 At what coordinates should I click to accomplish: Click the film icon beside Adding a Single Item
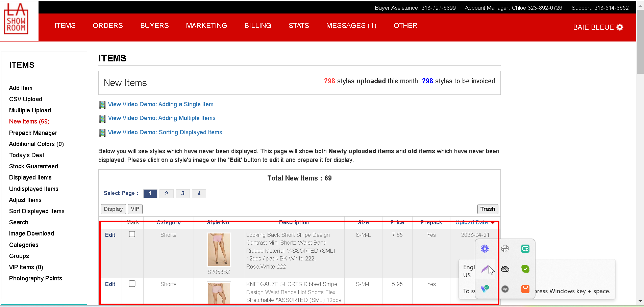coord(102,105)
